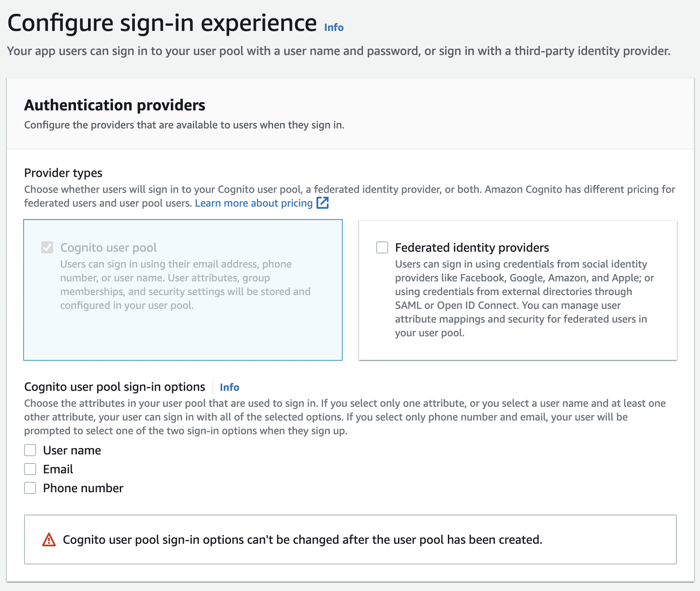The height and width of the screenshot is (591, 700).
Task: Select the Cognito user pool provider card
Action: click(x=183, y=290)
